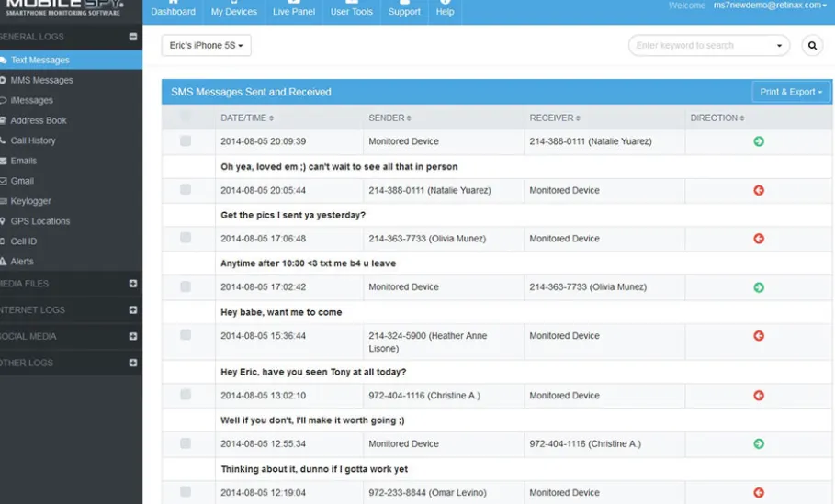835x504 pixels.
Task: Open search keyword dropdown arrow
Action: (779, 46)
